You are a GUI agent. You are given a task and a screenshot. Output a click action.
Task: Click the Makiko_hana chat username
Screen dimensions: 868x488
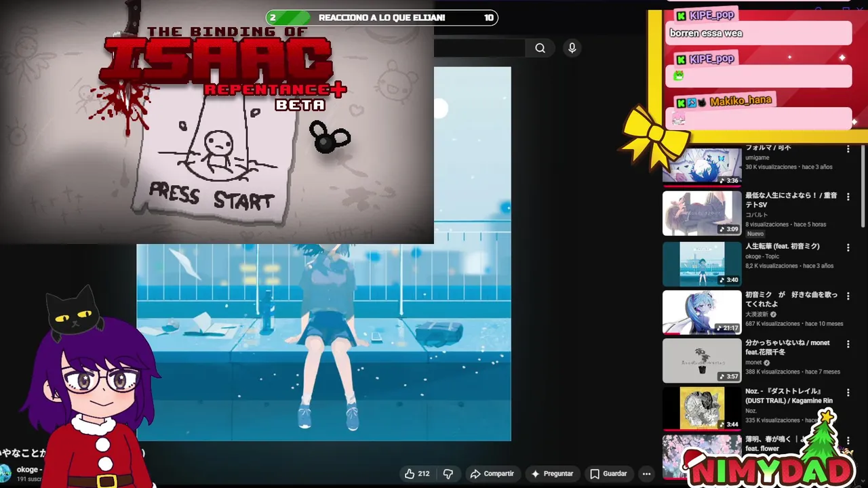click(741, 101)
